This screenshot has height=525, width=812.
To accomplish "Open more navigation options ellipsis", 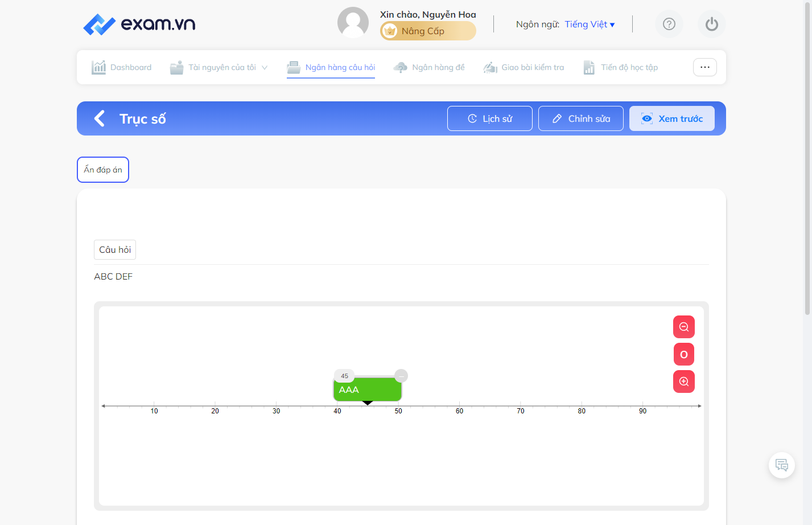I will tap(705, 67).
